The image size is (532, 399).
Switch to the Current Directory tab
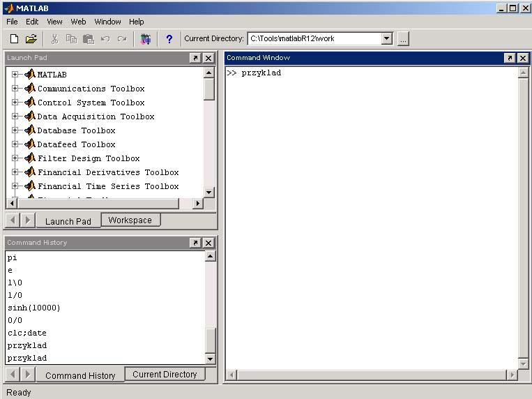165,374
